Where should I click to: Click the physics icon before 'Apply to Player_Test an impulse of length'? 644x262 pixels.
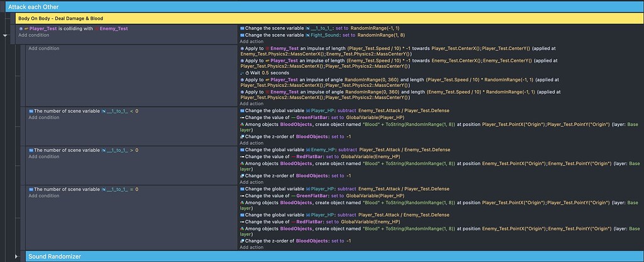242,60
